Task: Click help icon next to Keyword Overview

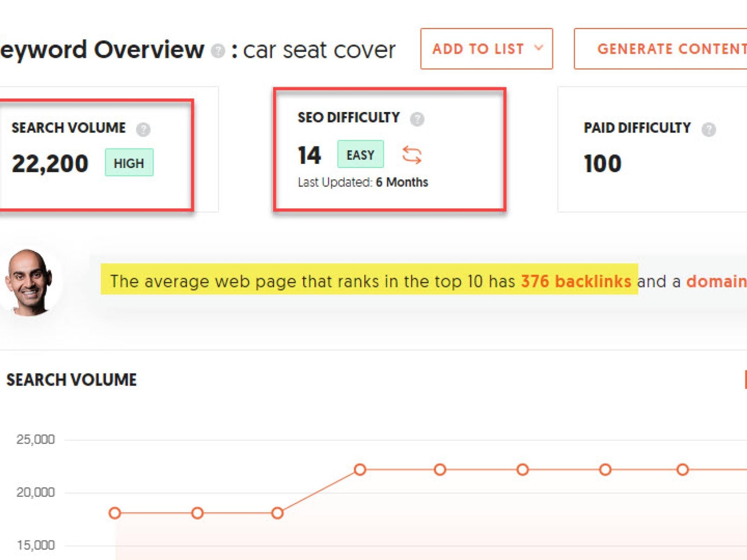Action: tap(218, 51)
